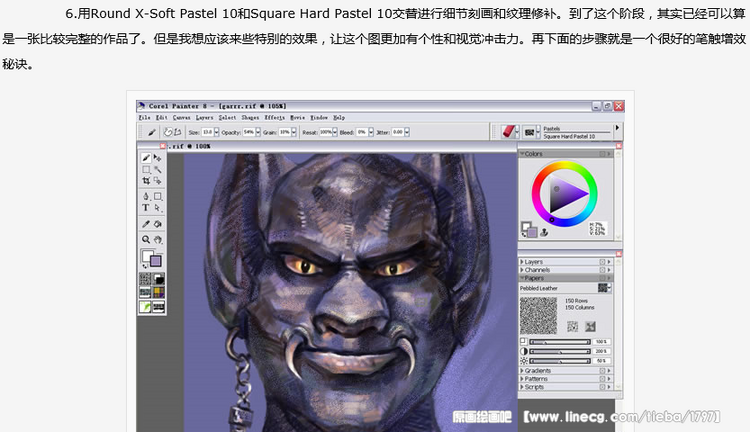Choose the Paint Bucket tool
This screenshot has width=750, height=432.
click(x=157, y=224)
